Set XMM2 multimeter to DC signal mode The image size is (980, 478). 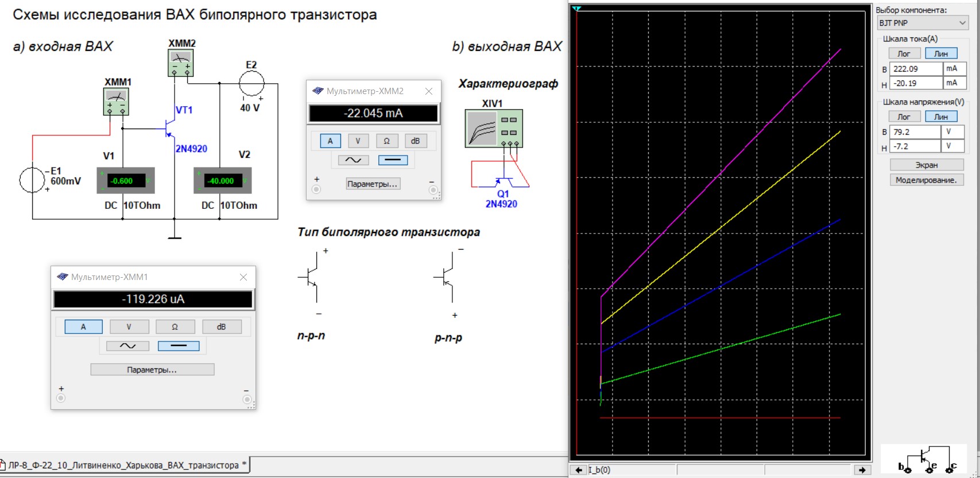click(x=393, y=160)
